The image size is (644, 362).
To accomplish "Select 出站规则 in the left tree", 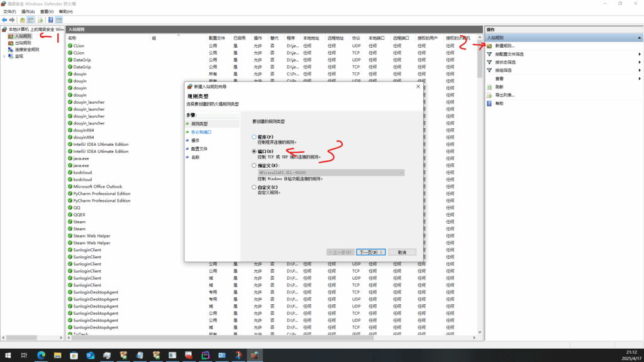I will pyautogui.click(x=23, y=43).
